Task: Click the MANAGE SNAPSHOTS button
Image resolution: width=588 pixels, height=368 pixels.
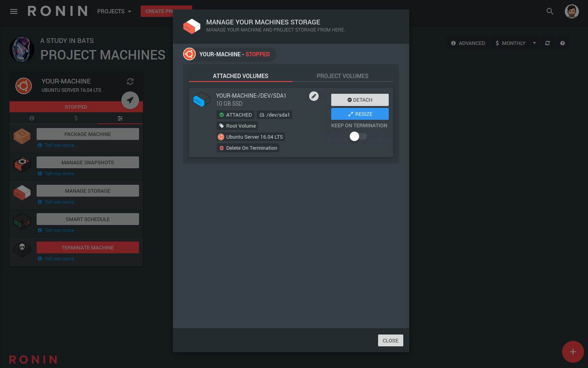Action: (x=88, y=162)
